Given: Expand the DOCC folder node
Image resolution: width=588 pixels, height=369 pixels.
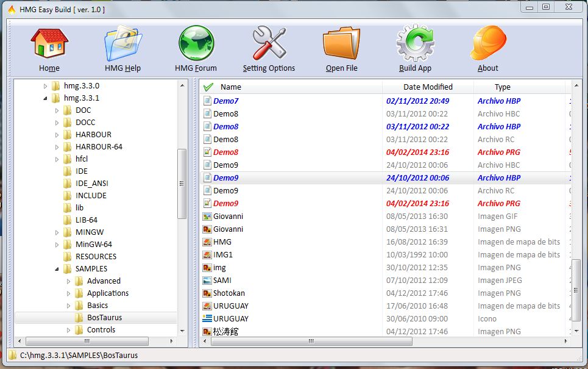Looking at the screenshot, I should click(57, 123).
